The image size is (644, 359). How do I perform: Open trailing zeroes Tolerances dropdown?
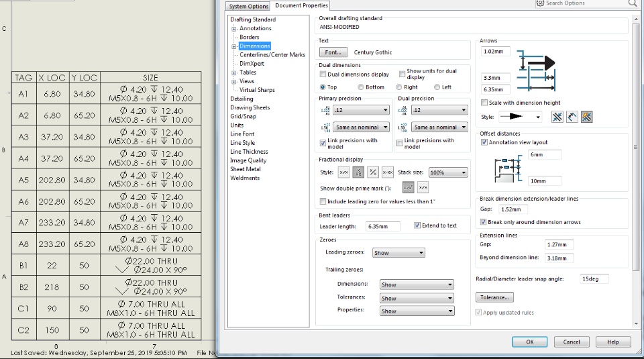pos(417,298)
